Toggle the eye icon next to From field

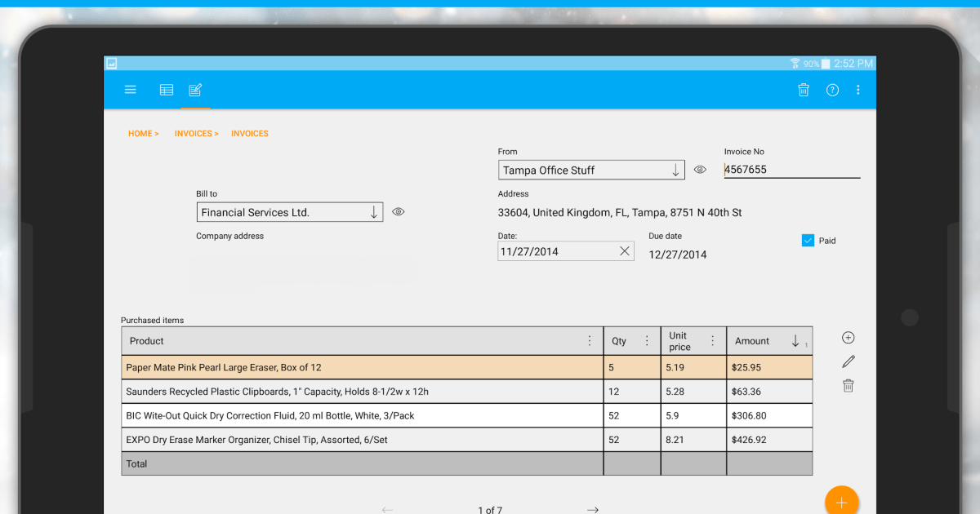point(700,169)
